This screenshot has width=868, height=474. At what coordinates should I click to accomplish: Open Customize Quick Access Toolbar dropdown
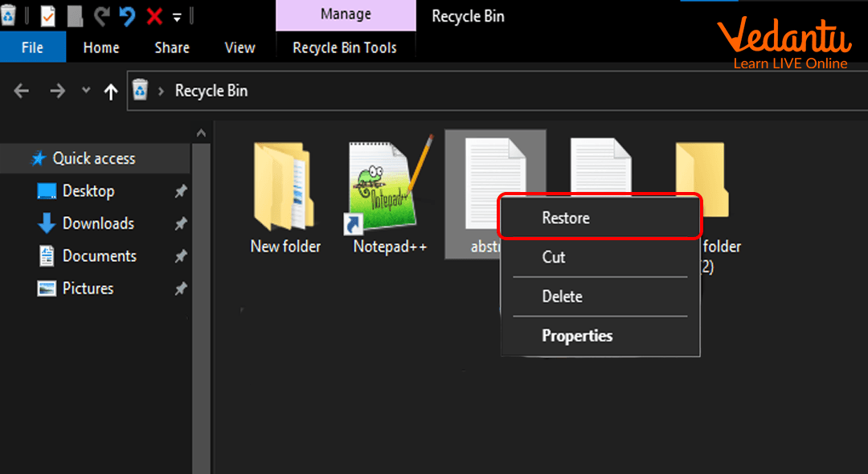[x=177, y=17]
